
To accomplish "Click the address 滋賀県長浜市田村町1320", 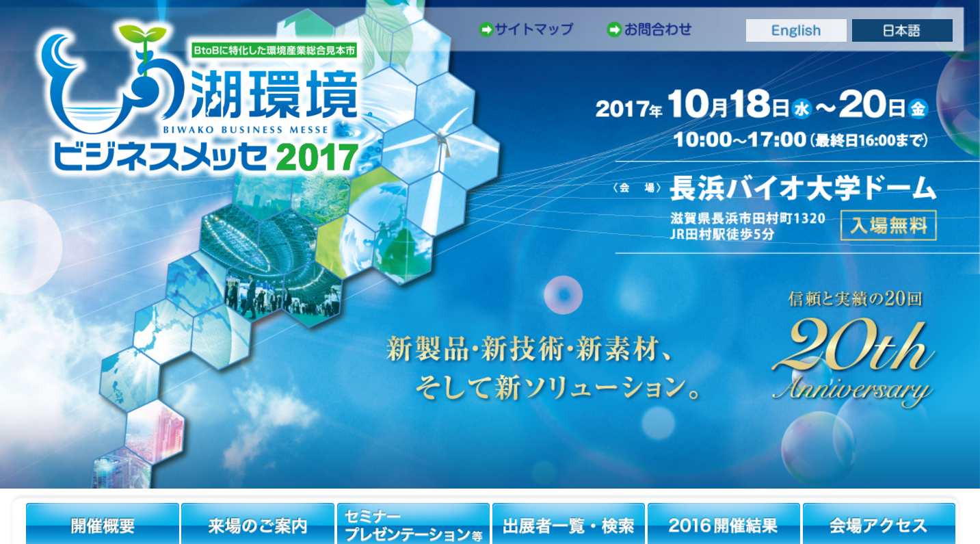I will pos(748,219).
